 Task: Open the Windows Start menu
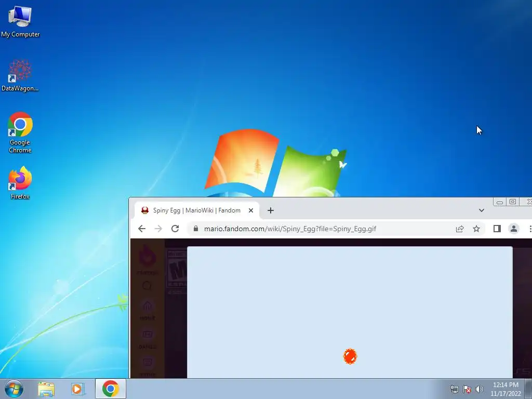tap(14, 389)
